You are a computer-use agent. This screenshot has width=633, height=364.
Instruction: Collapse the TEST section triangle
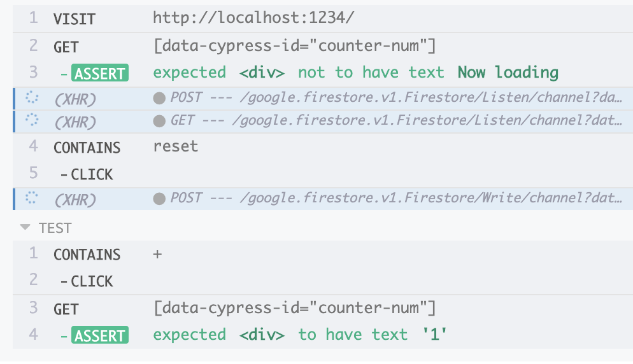(25, 227)
